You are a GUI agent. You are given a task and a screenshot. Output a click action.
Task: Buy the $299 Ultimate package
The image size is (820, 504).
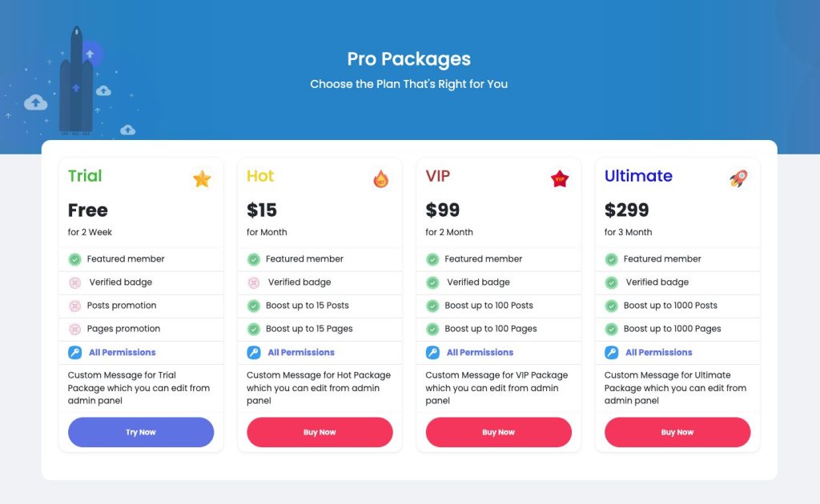coord(677,432)
